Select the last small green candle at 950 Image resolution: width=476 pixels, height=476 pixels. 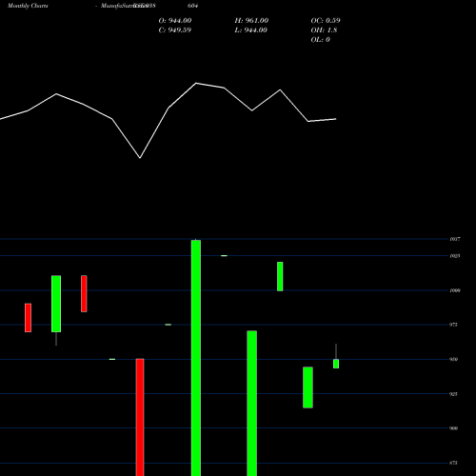(x=336, y=364)
